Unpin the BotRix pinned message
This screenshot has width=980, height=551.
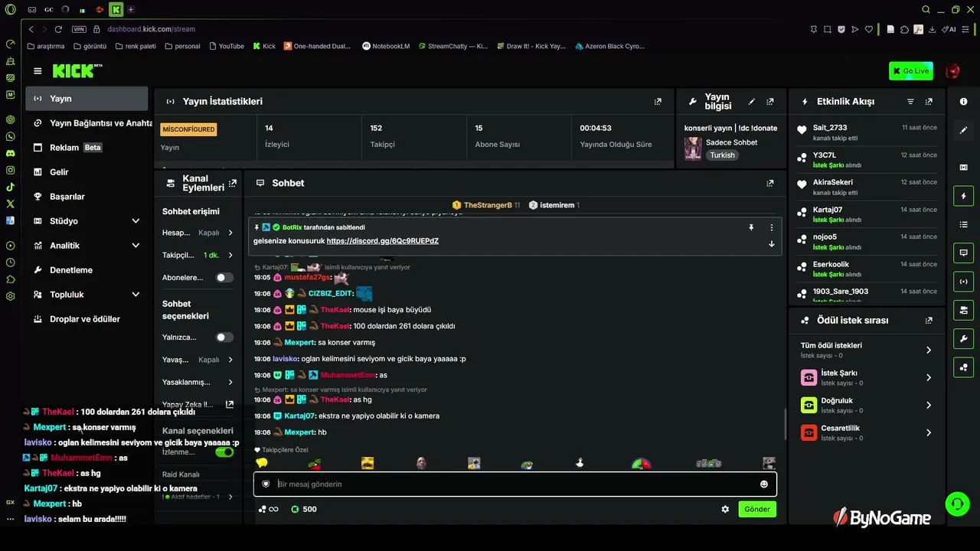point(751,227)
